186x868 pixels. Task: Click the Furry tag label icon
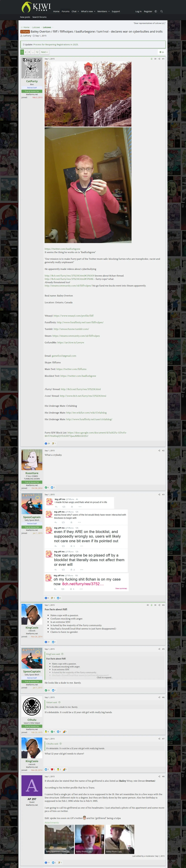click(x=25, y=32)
